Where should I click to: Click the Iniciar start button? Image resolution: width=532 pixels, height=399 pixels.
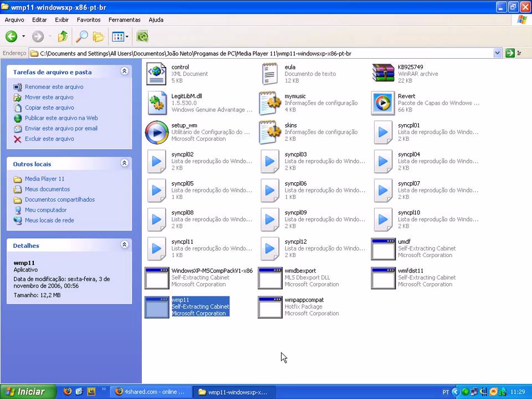coord(28,392)
